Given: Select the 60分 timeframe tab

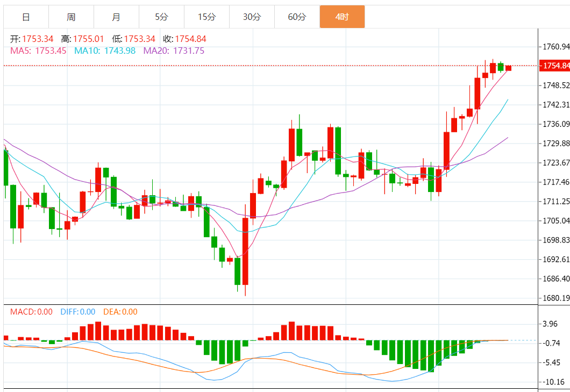Looking at the screenshot, I should tap(297, 17).
